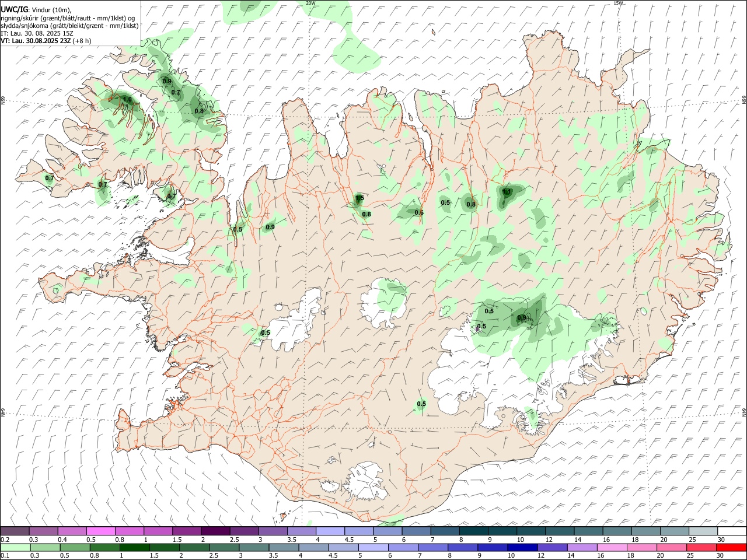The width and height of the screenshot is (747, 560).
Task: Pick the green 0.5–0.8 swatch in lower legend row
Action: pyautogui.click(x=75, y=548)
